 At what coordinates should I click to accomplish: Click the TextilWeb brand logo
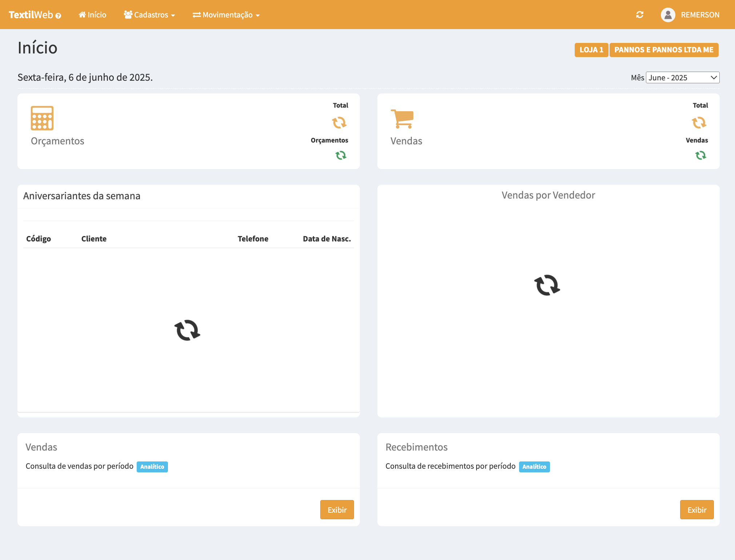tap(31, 15)
